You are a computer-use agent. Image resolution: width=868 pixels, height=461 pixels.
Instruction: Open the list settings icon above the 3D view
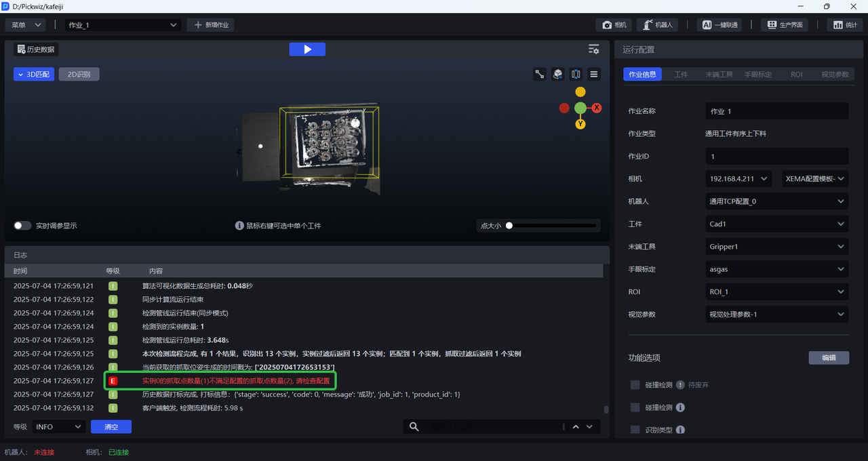pyautogui.click(x=593, y=49)
